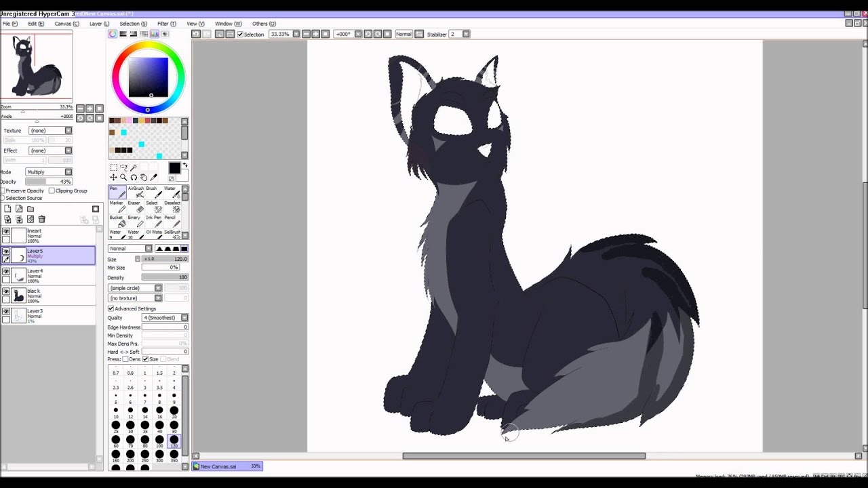This screenshot has height=488, width=868.
Task: Pick the zoom magnifier tool
Action: [123, 177]
